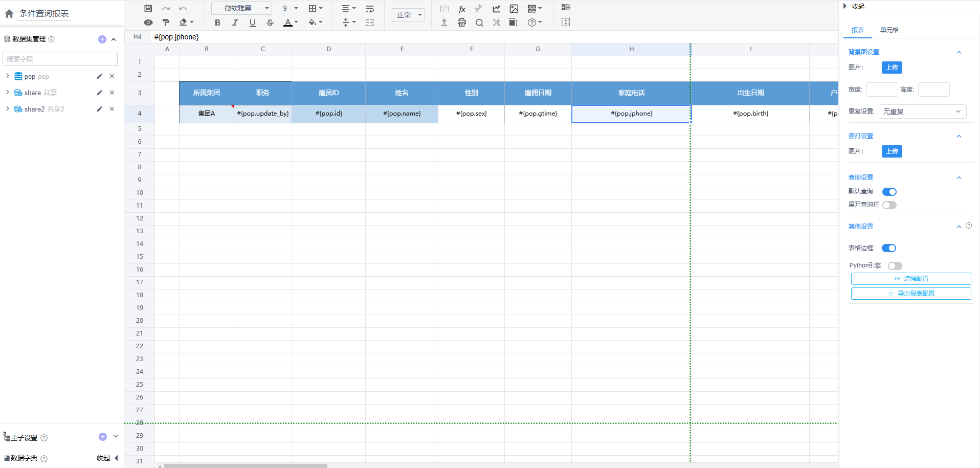This screenshot has height=468, width=980.
Task: Click the preview eye icon
Action: [x=148, y=23]
